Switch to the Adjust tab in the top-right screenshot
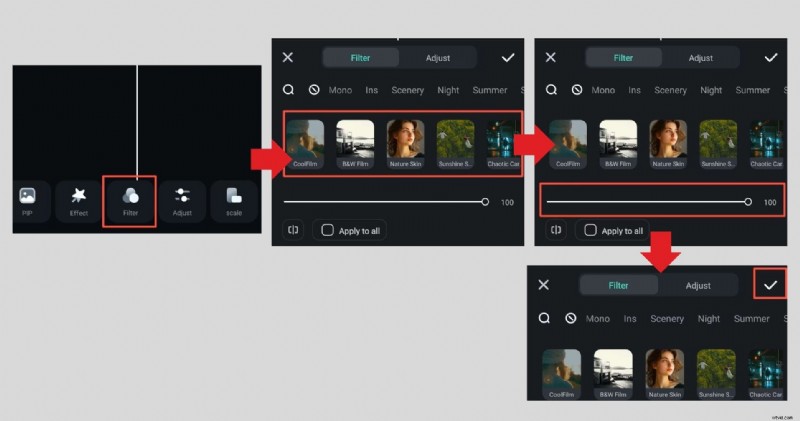Viewport: 800px width, 421px height. 701,58
